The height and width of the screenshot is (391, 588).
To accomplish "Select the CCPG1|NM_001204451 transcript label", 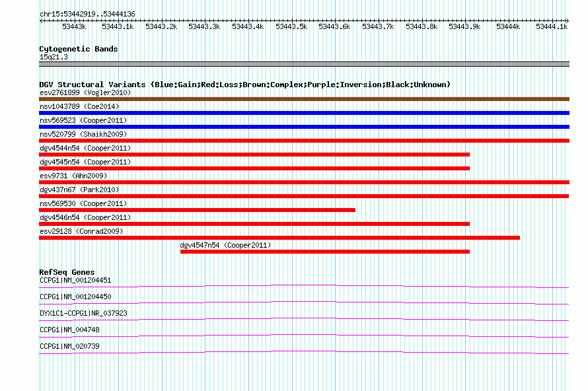I will click(75, 281).
